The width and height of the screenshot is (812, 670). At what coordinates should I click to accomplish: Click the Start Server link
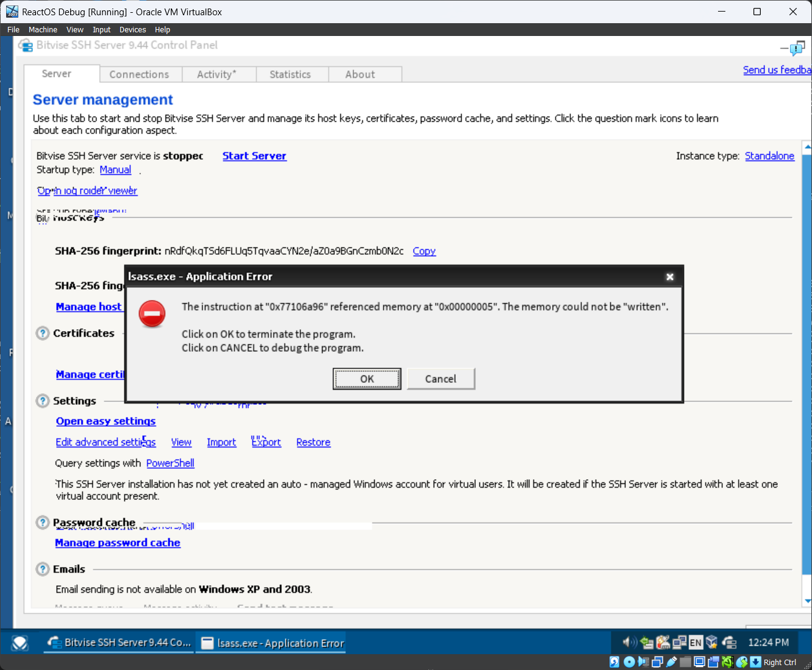point(254,156)
